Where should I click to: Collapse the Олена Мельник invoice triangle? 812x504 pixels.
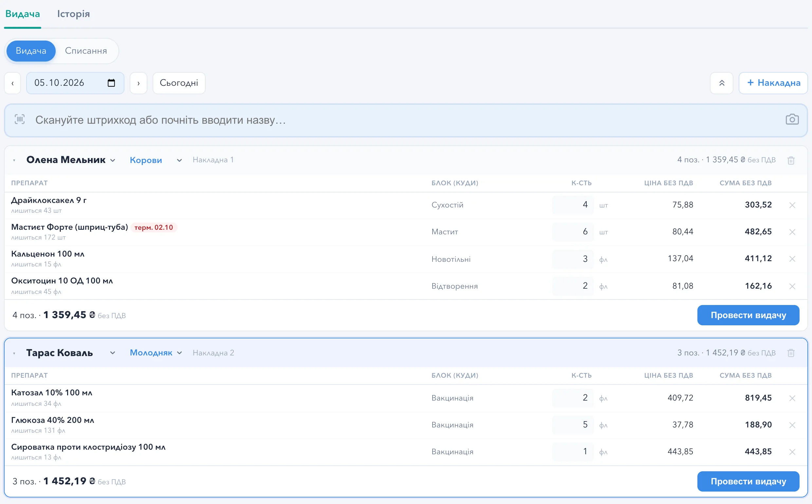(14, 160)
